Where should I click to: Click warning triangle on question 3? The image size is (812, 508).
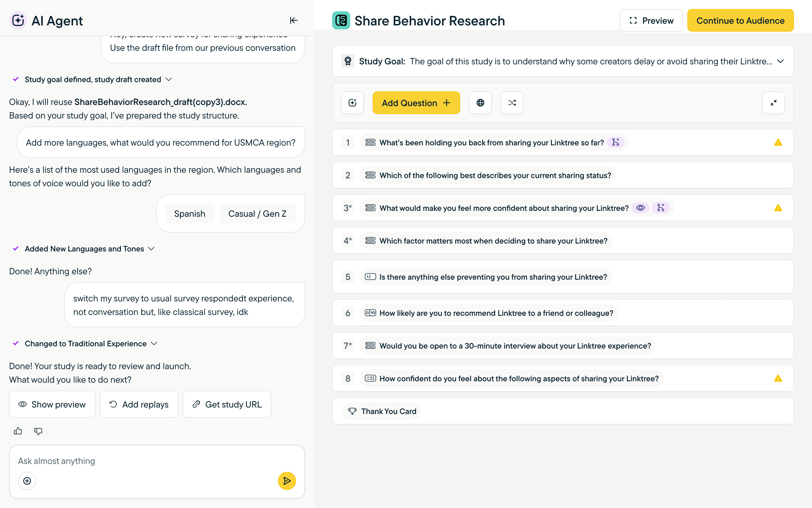(778, 208)
